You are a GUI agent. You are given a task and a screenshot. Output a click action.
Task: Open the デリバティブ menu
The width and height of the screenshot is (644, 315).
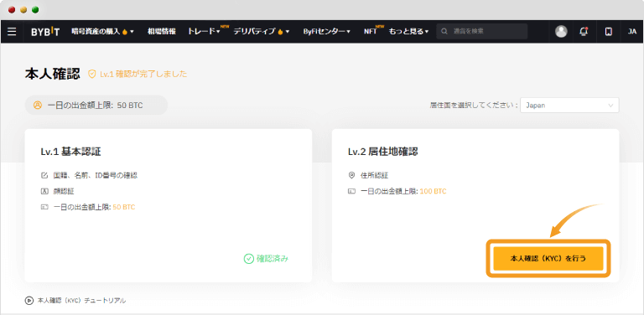click(262, 31)
